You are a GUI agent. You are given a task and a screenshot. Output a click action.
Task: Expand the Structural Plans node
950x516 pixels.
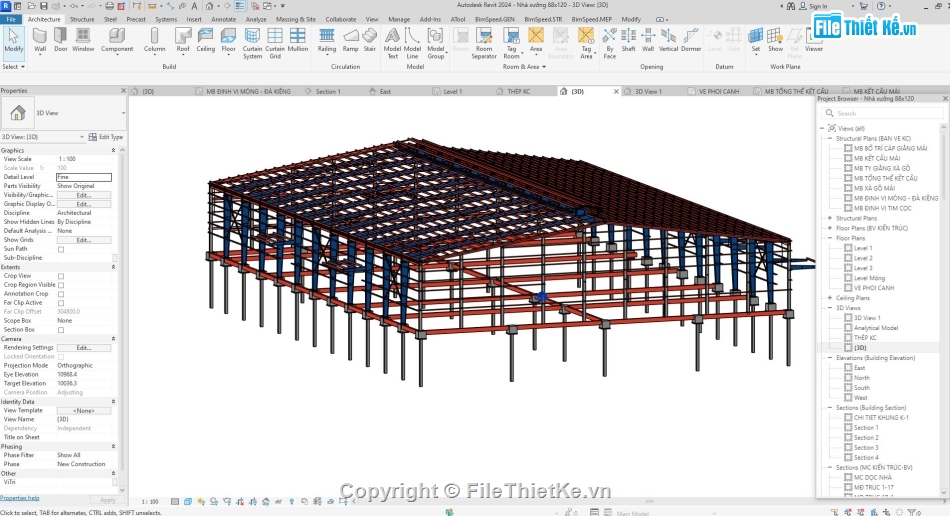[830, 218]
